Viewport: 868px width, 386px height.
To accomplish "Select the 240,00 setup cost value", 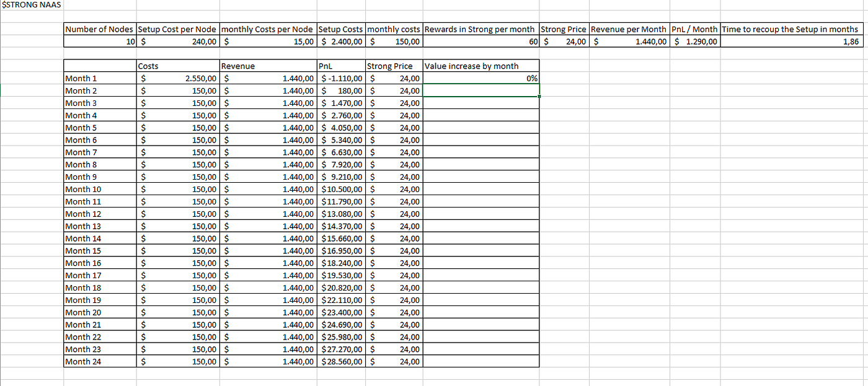I will pos(178,42).
